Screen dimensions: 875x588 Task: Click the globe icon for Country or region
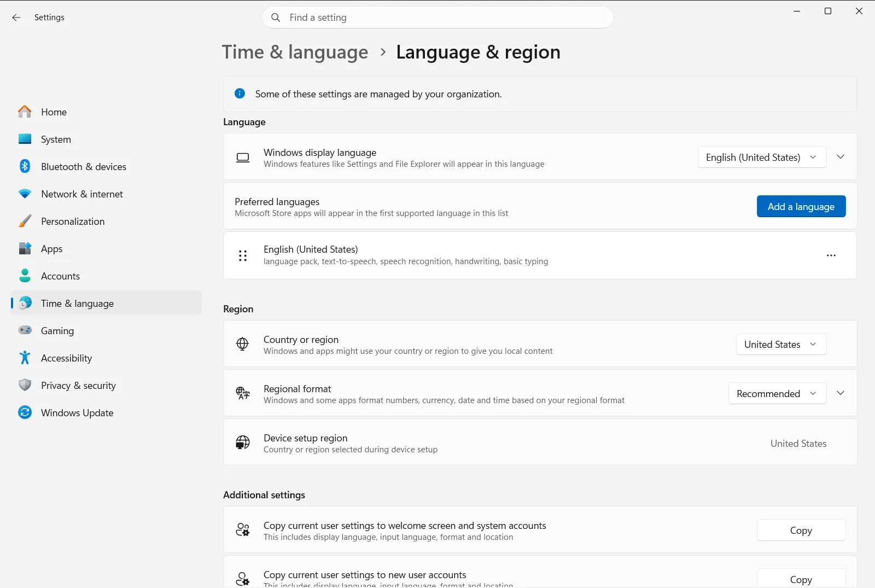click(x=242, y=344)
